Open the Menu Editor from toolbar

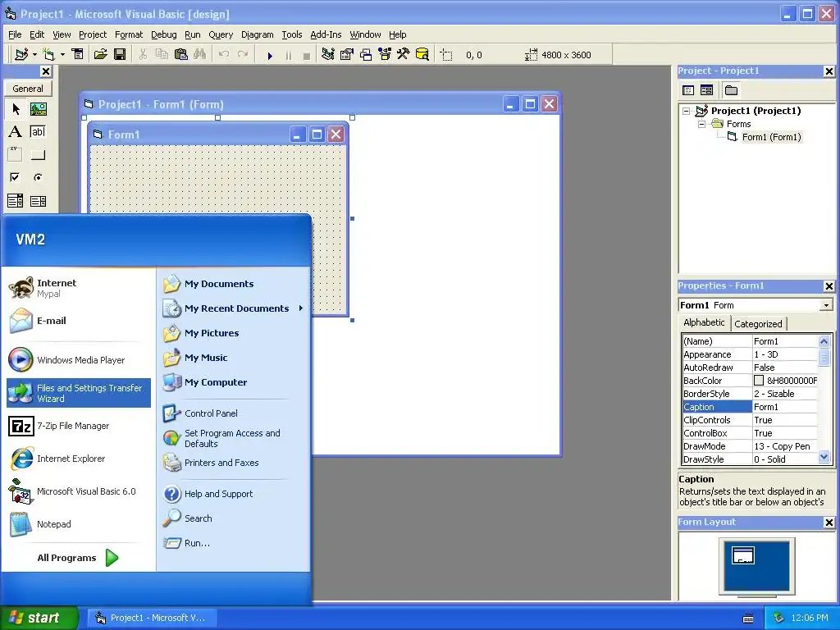78,54
